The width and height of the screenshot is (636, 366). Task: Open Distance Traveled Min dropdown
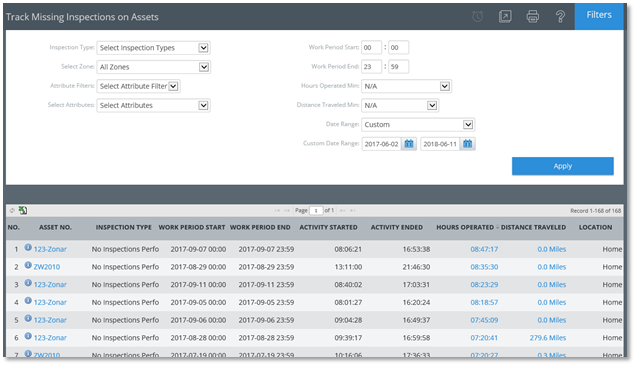coord(400,105)
